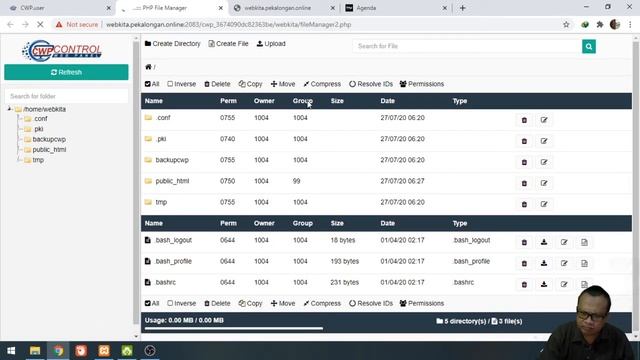Open browser extensions puzzle icon
Image resolution: width=640 pixels, height=360 pixels.
[x=600, y=24]
